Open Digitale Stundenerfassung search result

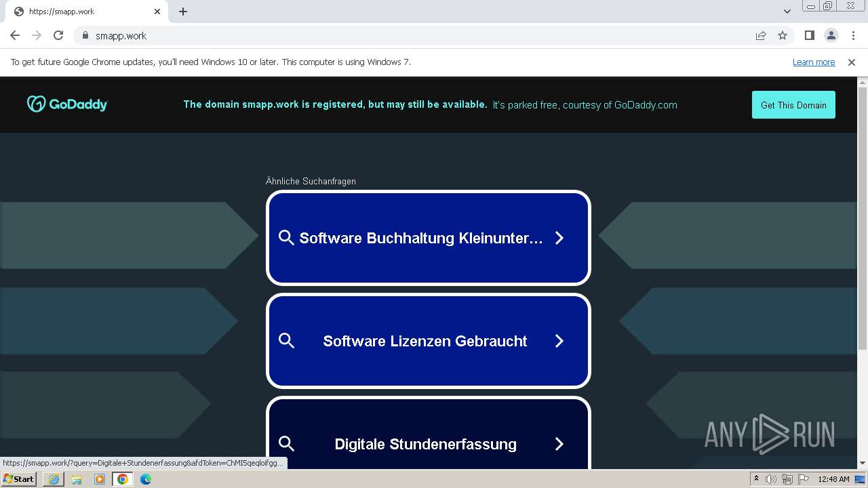click(429, 434)
